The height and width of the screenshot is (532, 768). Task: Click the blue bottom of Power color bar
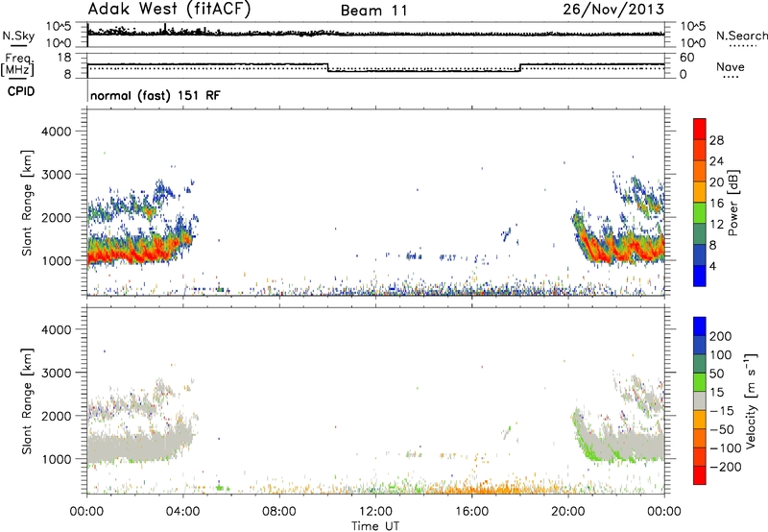click(700, 276)
